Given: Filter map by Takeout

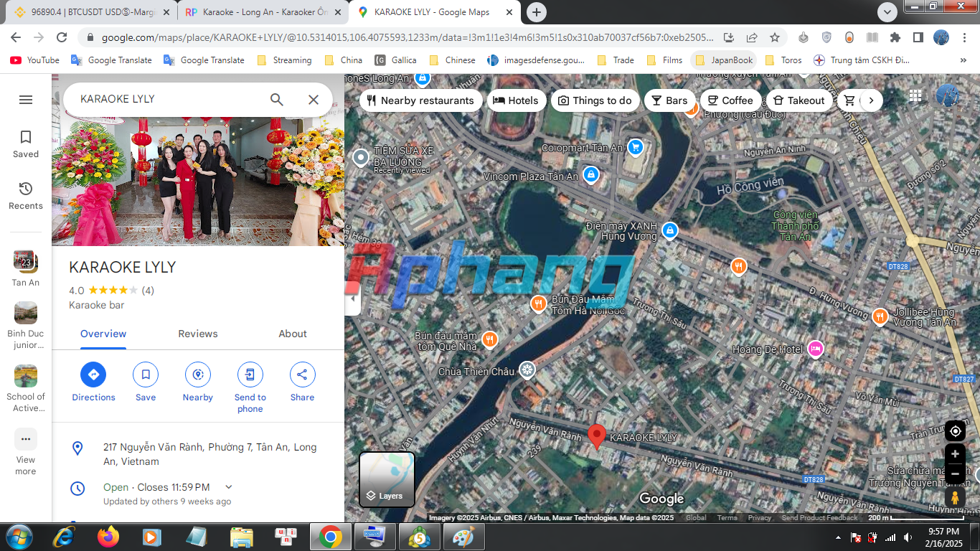Looking at the screenshot, I should click(799, 100).
